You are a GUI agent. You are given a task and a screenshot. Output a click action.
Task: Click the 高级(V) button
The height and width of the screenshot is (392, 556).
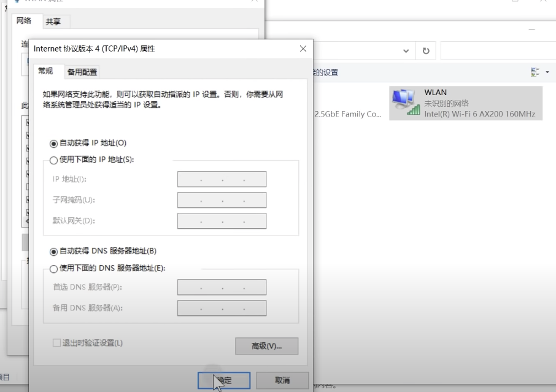click(266, 346)
